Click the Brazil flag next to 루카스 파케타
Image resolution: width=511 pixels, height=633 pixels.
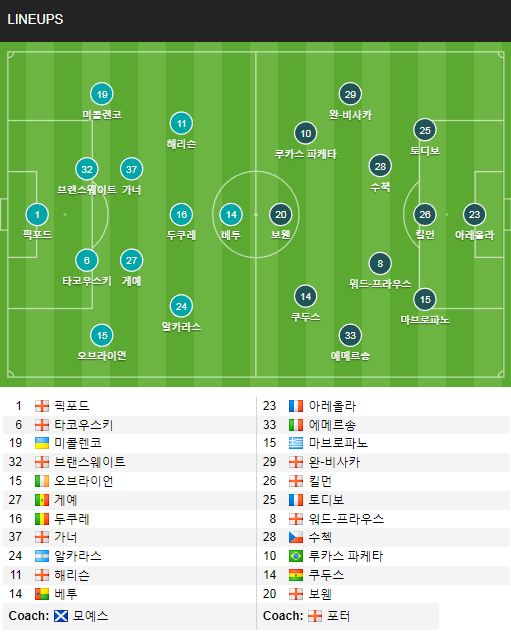coord(296,556)
